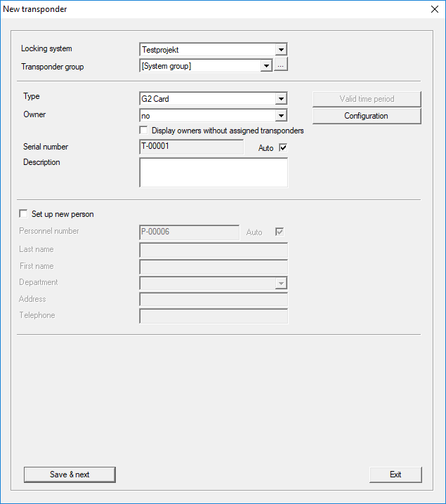446x504 pixels.
Task: Click the Exit button
Action: pyautogui.click(x=395, y=475)
